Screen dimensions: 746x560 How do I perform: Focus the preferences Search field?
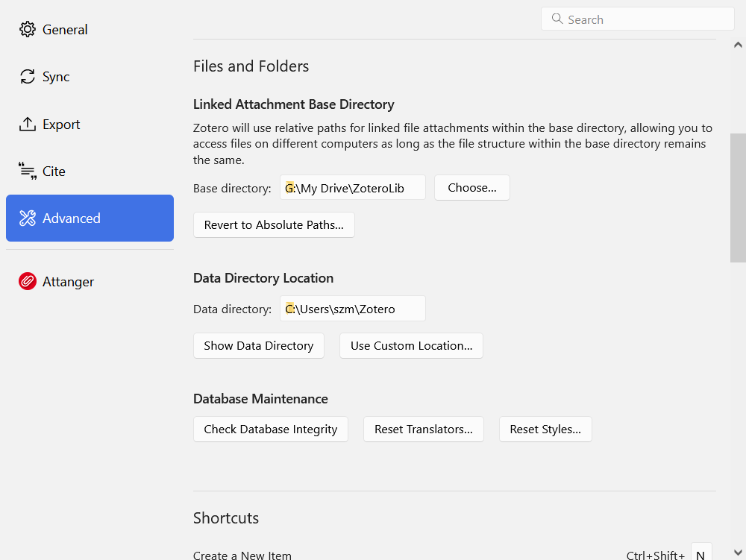pyautogui.click(x=638, y=19)
